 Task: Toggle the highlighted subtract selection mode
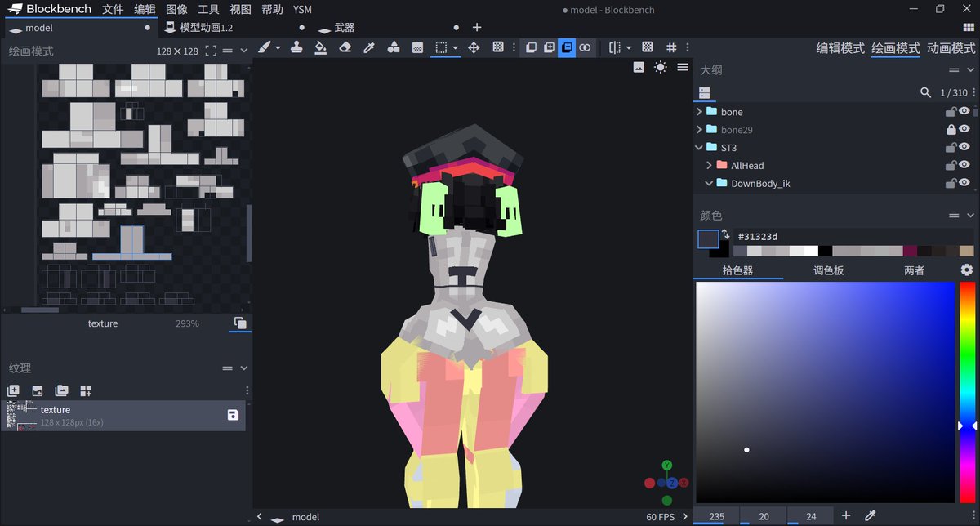point(567,48)
